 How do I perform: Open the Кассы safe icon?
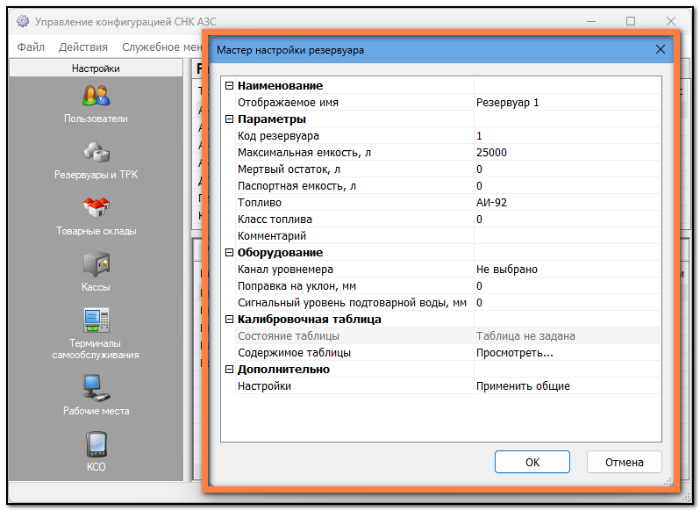pyautogui.click(x=96, y=264)
